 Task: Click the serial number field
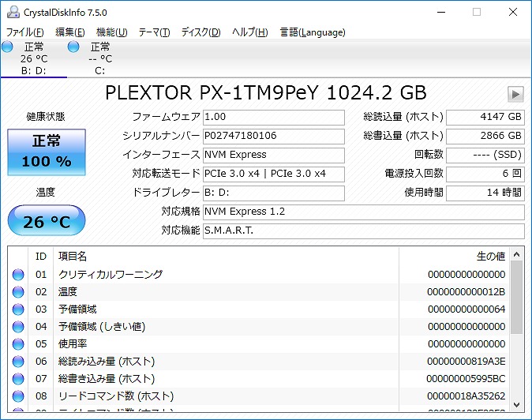pyautogui.click(x=273, y=136)
